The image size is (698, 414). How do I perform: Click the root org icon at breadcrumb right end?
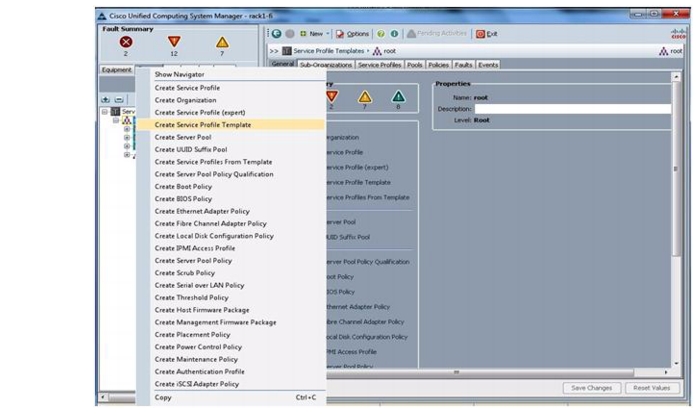(x=664, y=51)
